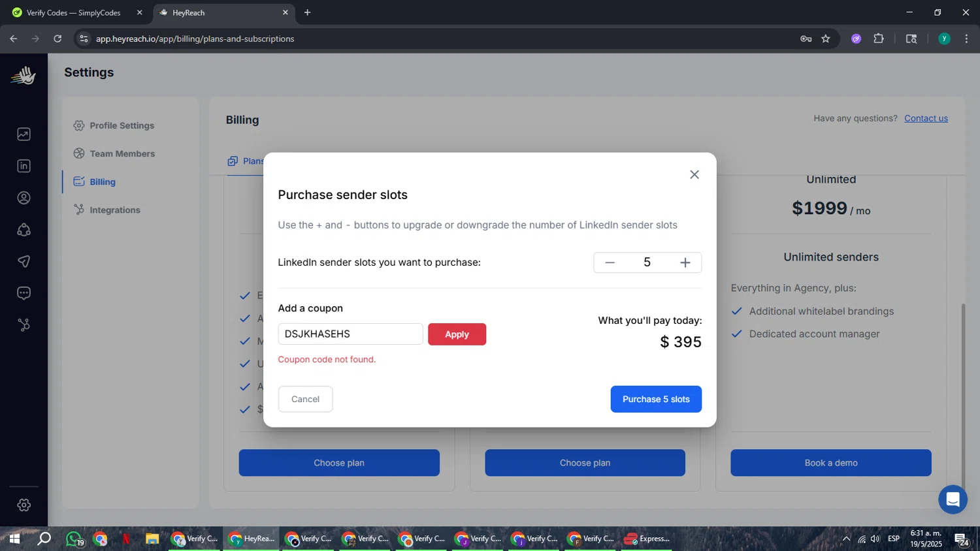Open the inbox chat sidebar icon
Viewport: 980px width, 551px height.
click(x=24, y=293)
